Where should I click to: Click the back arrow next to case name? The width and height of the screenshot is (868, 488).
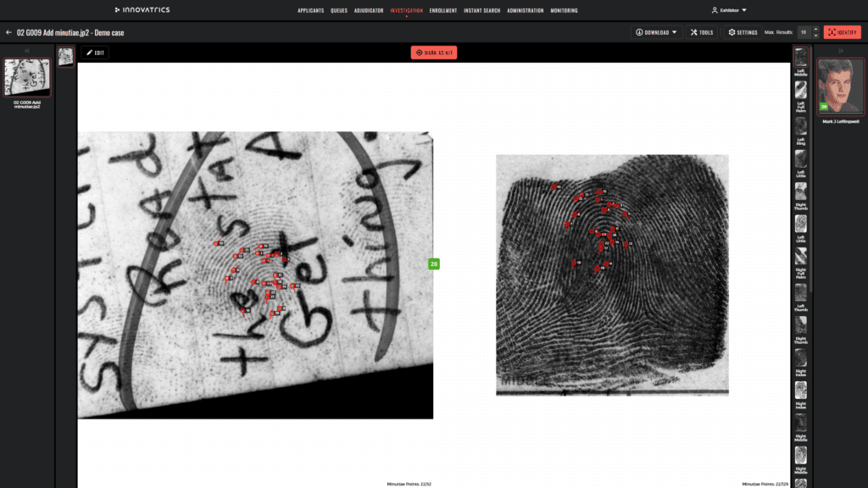(7, 32)
